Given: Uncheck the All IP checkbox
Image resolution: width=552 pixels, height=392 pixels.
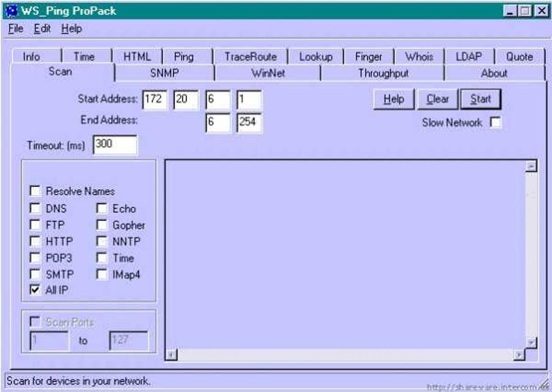Looking at the screenshot, I should (35, 290).
